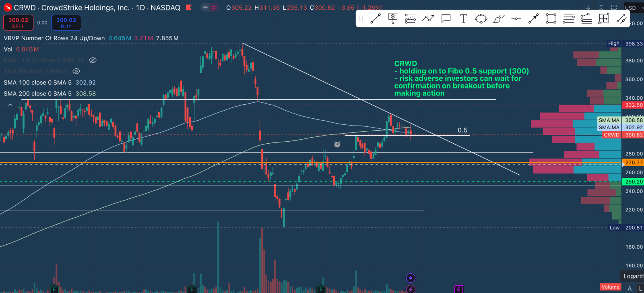Image resolution: width=644 pixels, height=293 pixels.
Task: Click the 270.77 orange price label
Action: coord(634,163)
